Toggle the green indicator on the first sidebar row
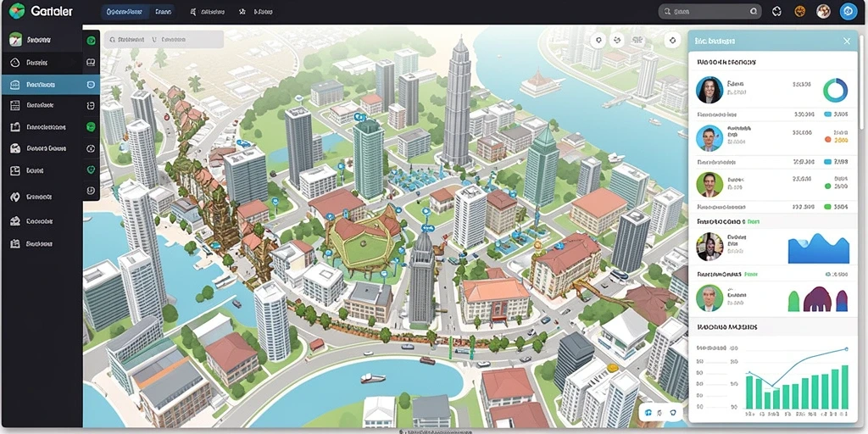Viewport: 868px width, 434px height. (x=92, y=41)
